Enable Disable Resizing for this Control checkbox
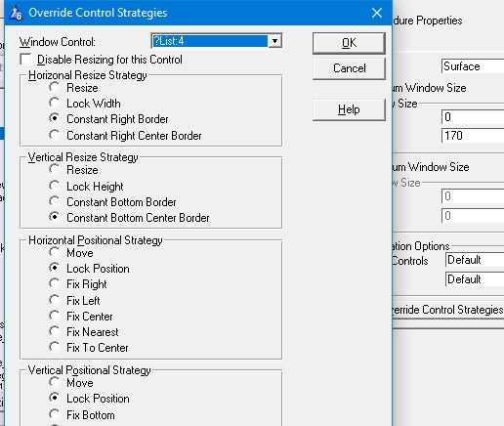504x426 pixels. click(25, 60)
